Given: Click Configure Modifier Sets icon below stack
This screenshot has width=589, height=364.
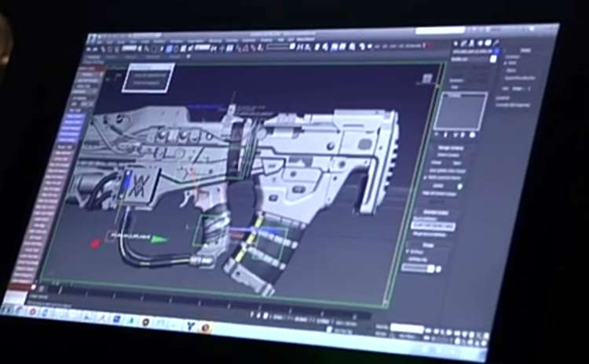Looking at the screenshot, I should click(473, 136).
